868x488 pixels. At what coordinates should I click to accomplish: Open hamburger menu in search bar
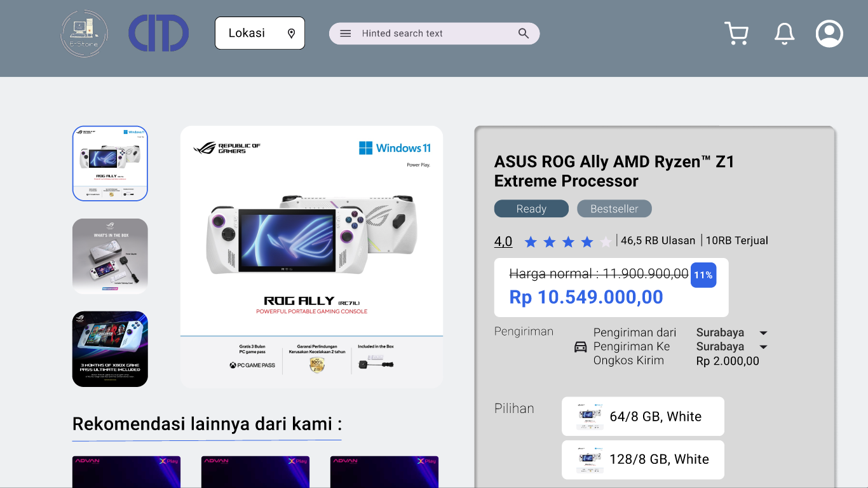(x=346, y=34)
